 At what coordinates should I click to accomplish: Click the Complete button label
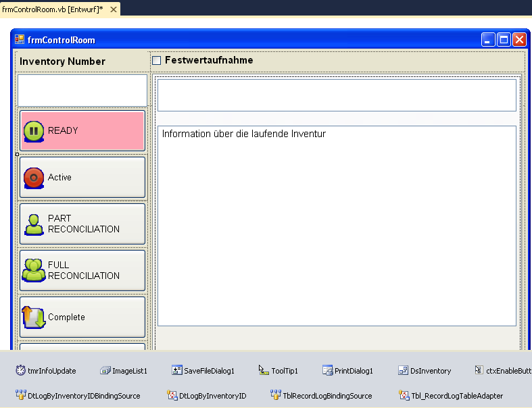tap(66, 317)
